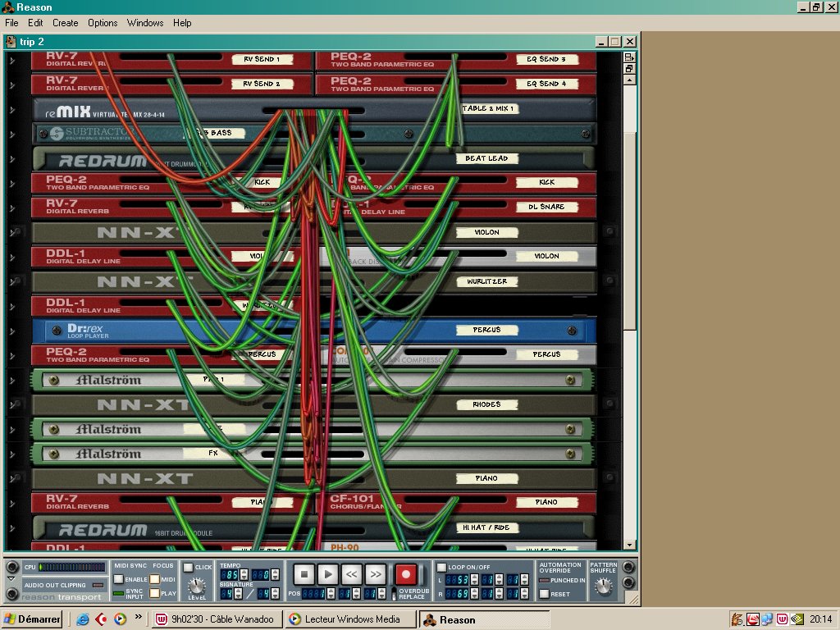Click the RHODES name label on NN-XT
The height and width of the screenshot is (630, 840).
coord(486,404)
